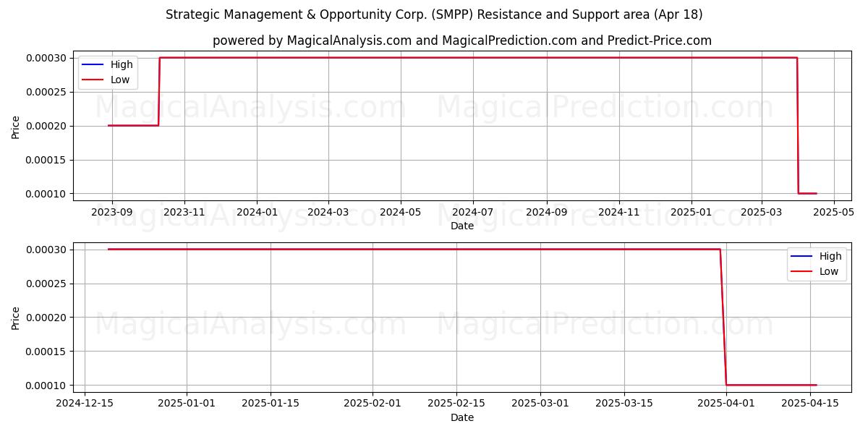Click the 'powered by MagicalAnalysis.com' subtitle

tap(462, 41)
